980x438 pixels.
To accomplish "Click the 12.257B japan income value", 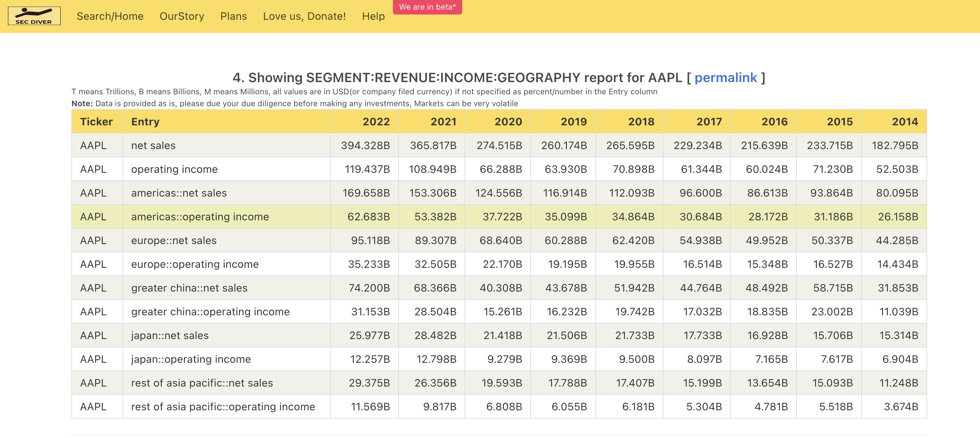I will pos(370,359).
